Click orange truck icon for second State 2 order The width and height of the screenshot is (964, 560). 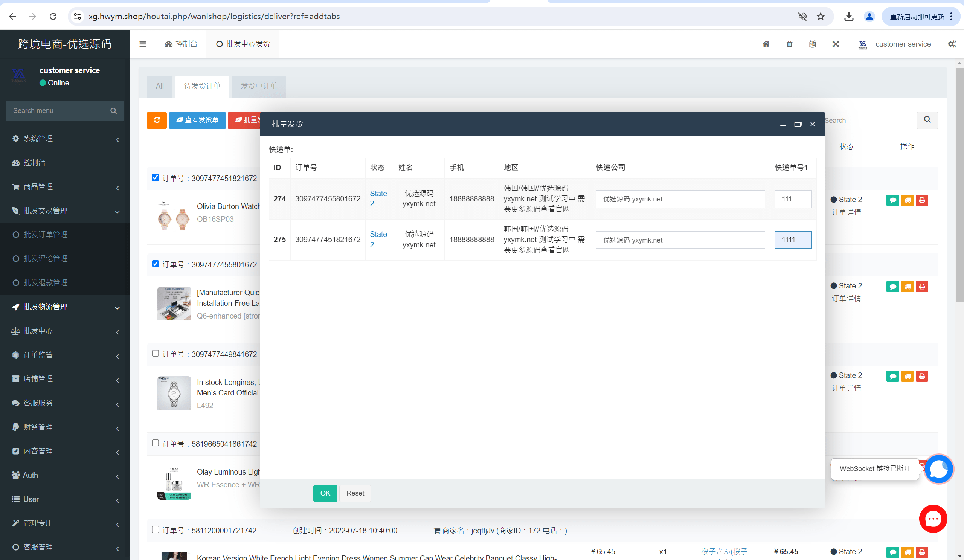(x=908, y=287)
